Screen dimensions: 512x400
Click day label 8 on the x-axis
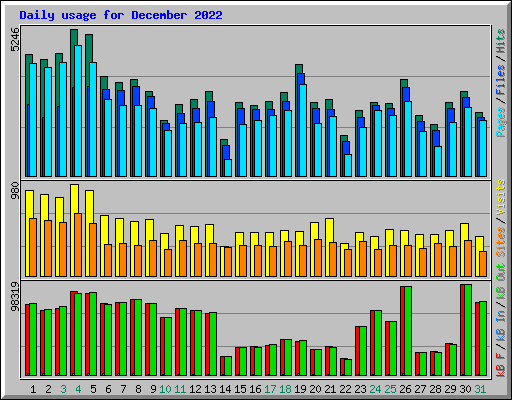[x=138, y=389]
